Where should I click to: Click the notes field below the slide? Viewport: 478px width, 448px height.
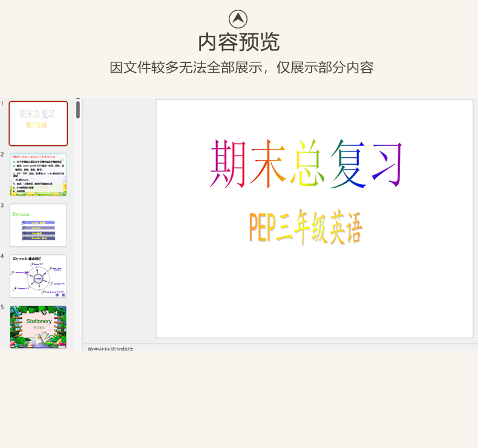click(x=281, y=348)
